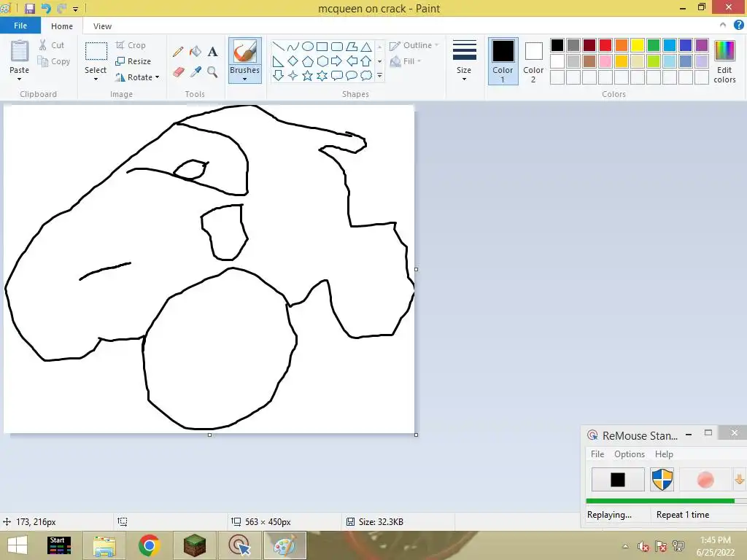Choose the Oval callout shape
The image size is (747, 560).
(352, 75)
